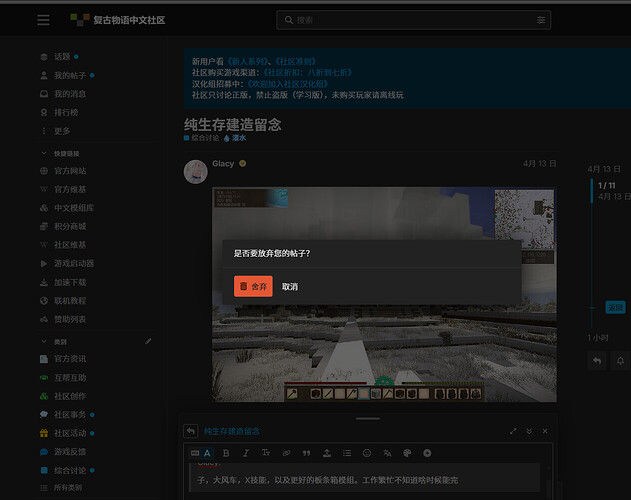Open advanced search filters icon
Viewport: 631px width, 500px height.
(541, 20)
